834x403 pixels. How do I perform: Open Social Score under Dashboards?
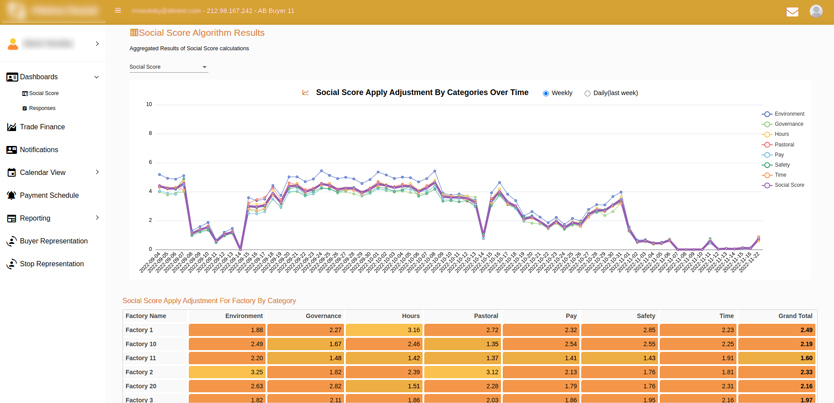click(x=43, y=93)
